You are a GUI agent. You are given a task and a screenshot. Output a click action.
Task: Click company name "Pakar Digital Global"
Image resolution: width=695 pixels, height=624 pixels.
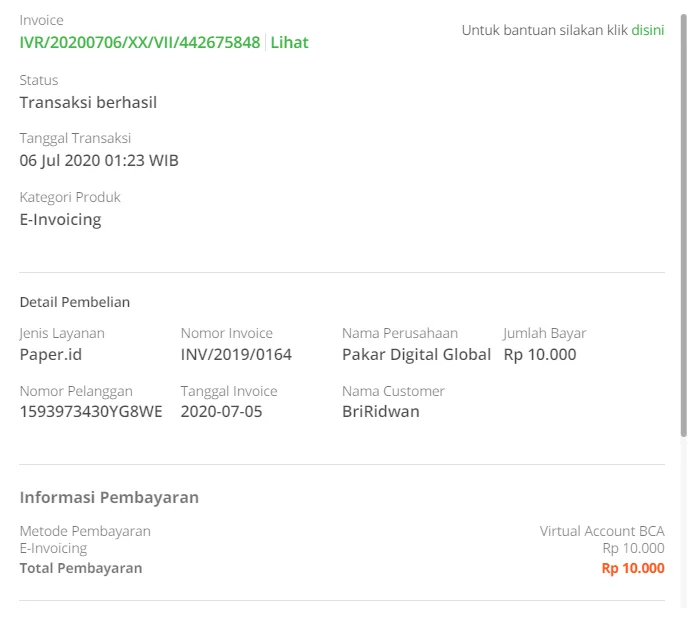[x=416, y=354]
